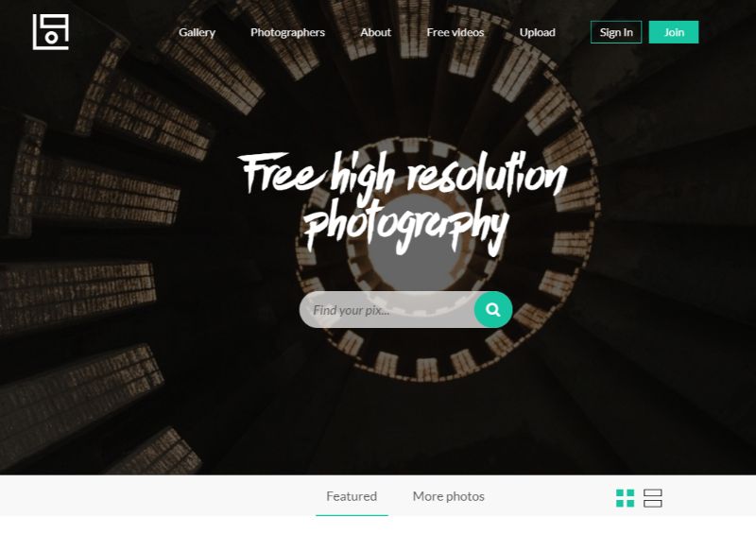756x534 pixels.
Task: Click the Sign In button
Action: pyautogui.click(x=616, y=32)
